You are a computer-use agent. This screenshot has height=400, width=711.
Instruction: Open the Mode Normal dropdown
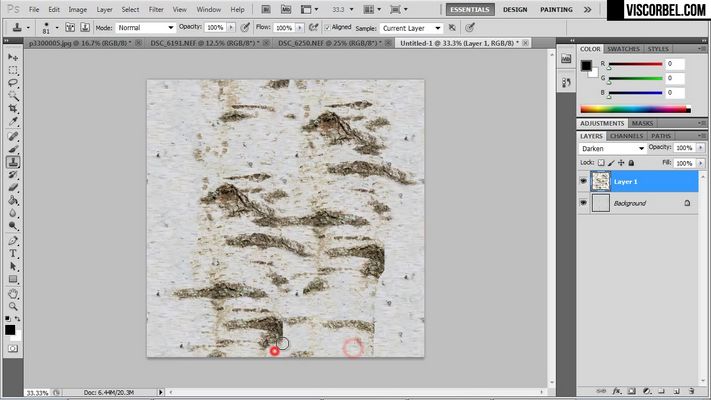pyautogui.click(x=145, y=28)
